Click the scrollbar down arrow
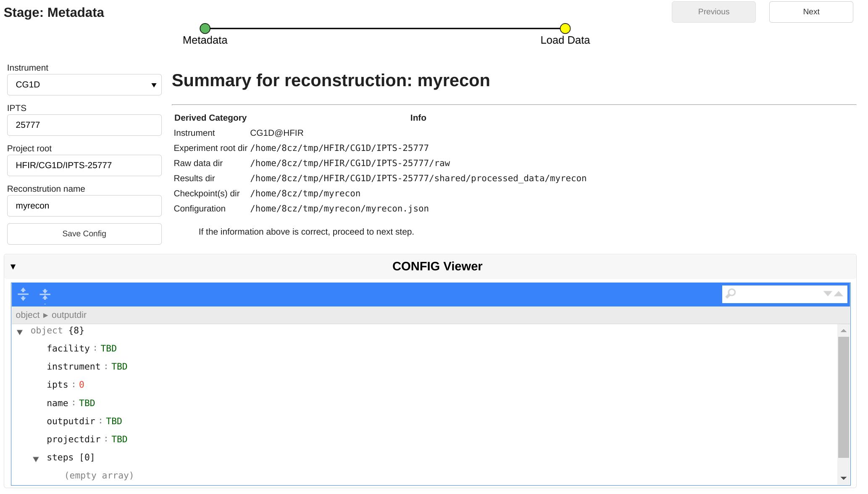This screenshot has height=494, width=868. pyautogui.click(x=843, y=478)
